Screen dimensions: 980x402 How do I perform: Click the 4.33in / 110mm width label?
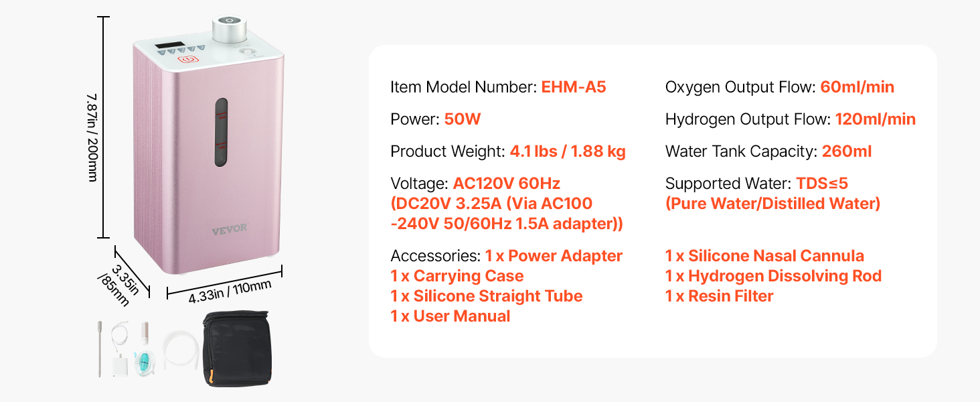[x=230, y=291]
